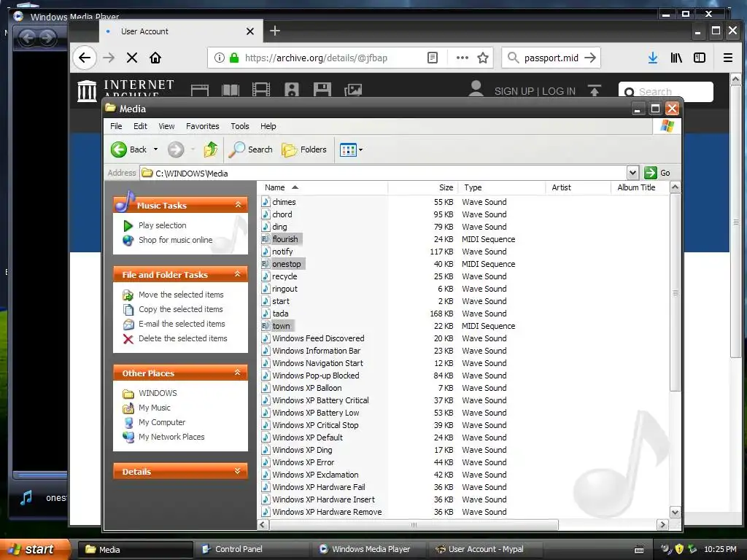
Task: Open browser downloads arrow icon
Action: 653,58
